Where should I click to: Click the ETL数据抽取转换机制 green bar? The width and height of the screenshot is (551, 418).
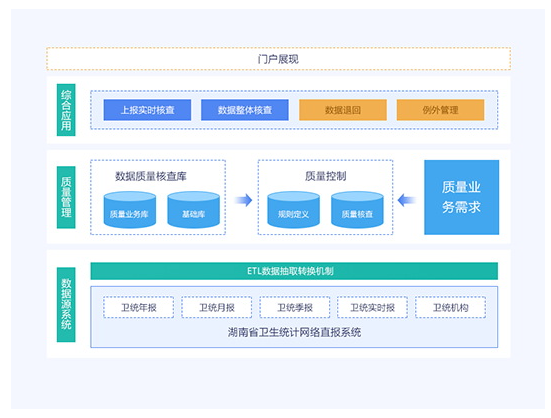294,271
